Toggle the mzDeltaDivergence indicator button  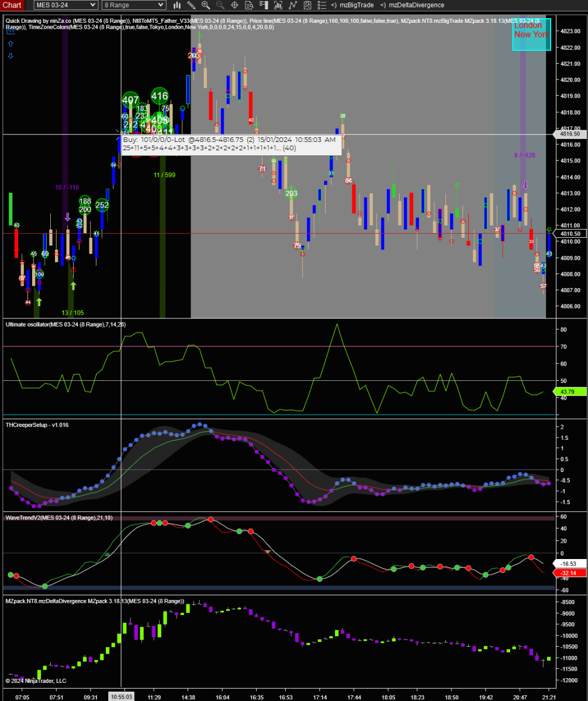(x=411, y=5)
